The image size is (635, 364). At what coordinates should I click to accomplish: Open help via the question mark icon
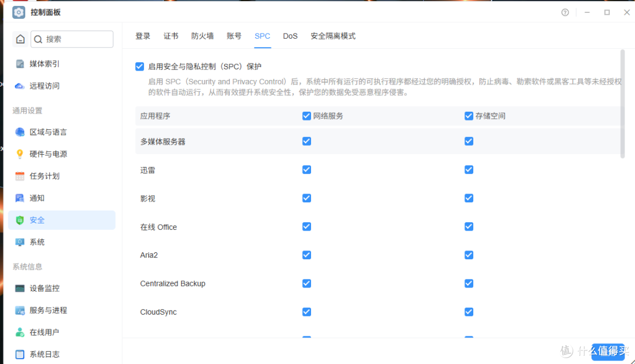coord(565,12)
